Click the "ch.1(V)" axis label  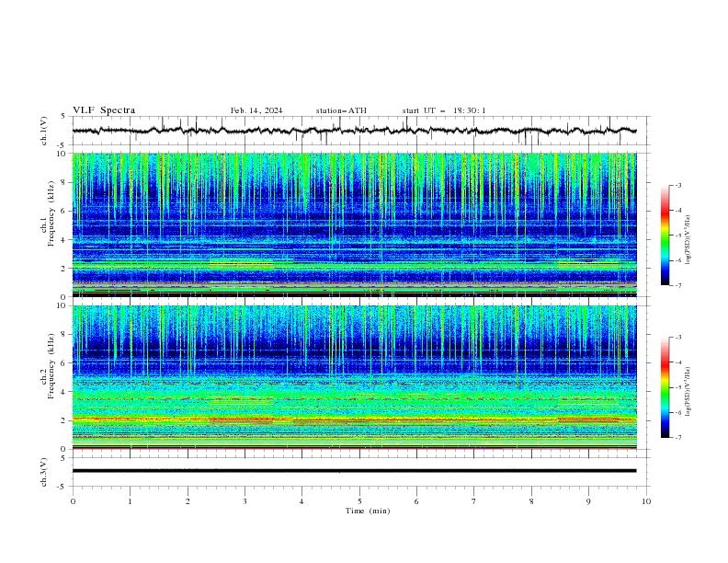click(x=44, y=131)
